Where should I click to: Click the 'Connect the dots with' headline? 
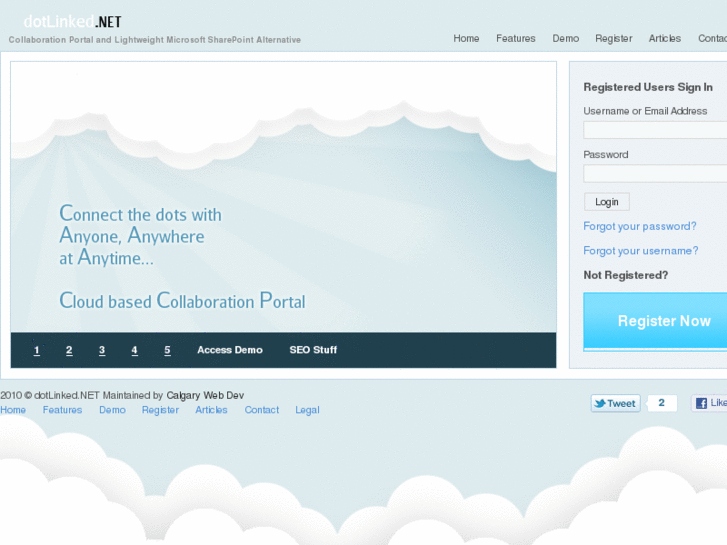pos(140,214)
